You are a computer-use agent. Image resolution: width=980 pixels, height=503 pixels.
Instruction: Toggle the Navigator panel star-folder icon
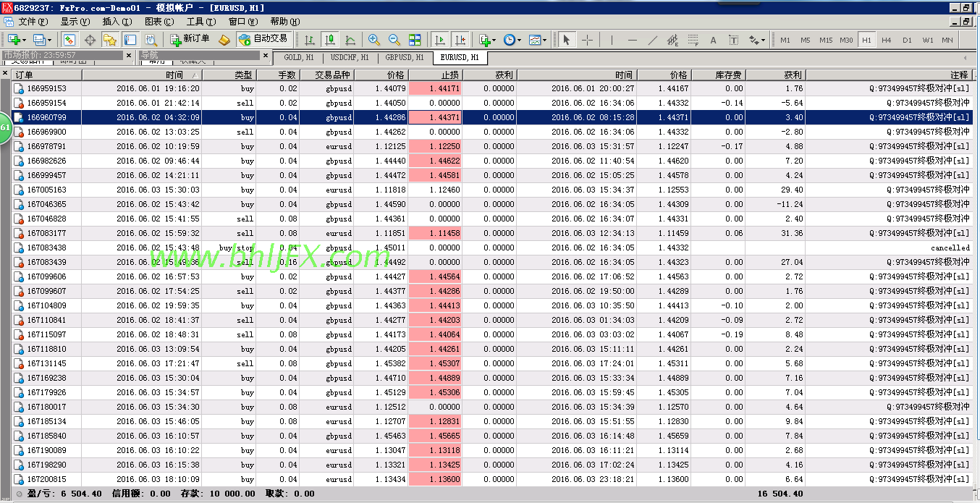pyautogui.click(x=110, y=40)
